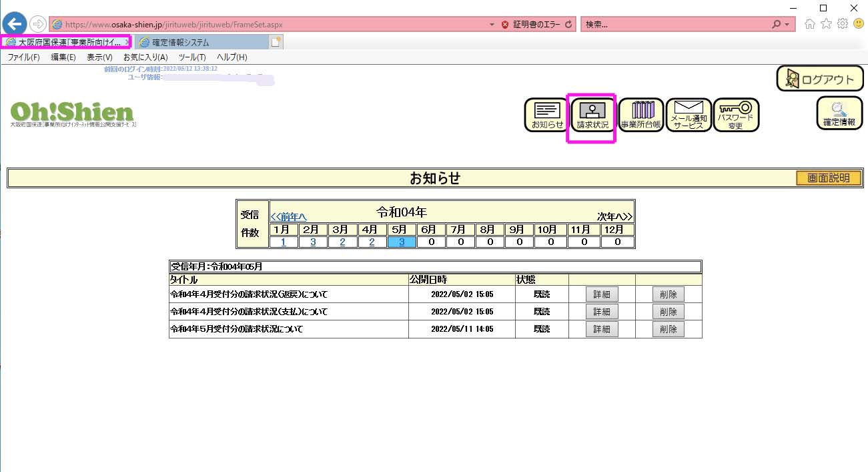The height and width of the screenshot is (472, 868).
Task: Click 削除 for 4月受付分の請求状況(返戻)
Action: (668, 294)
